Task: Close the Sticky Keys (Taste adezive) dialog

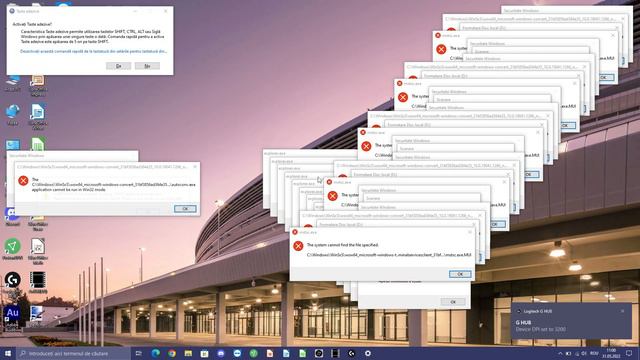Action: [165, 11]
